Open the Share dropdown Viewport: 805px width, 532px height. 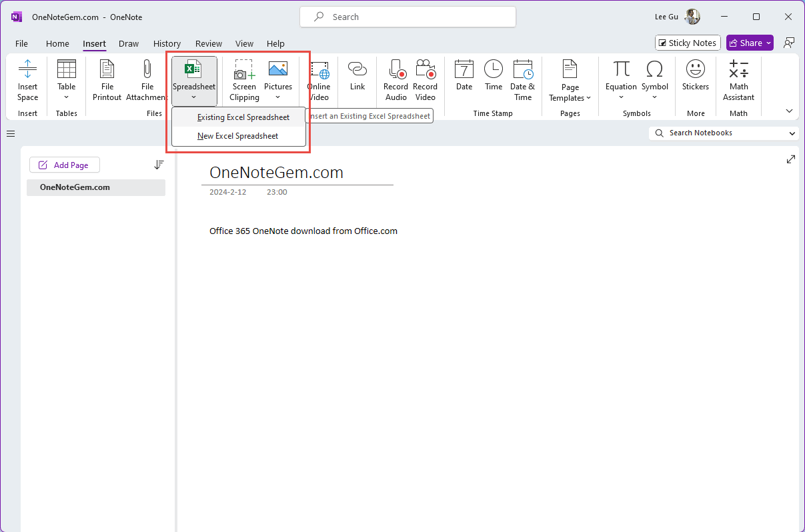tap(768, 43)
